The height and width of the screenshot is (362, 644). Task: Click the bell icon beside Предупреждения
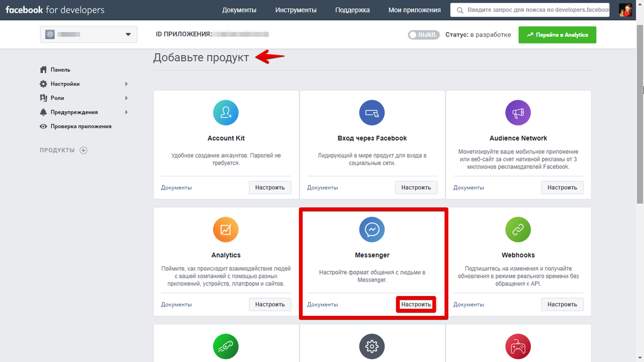click(x=43, y=112)
